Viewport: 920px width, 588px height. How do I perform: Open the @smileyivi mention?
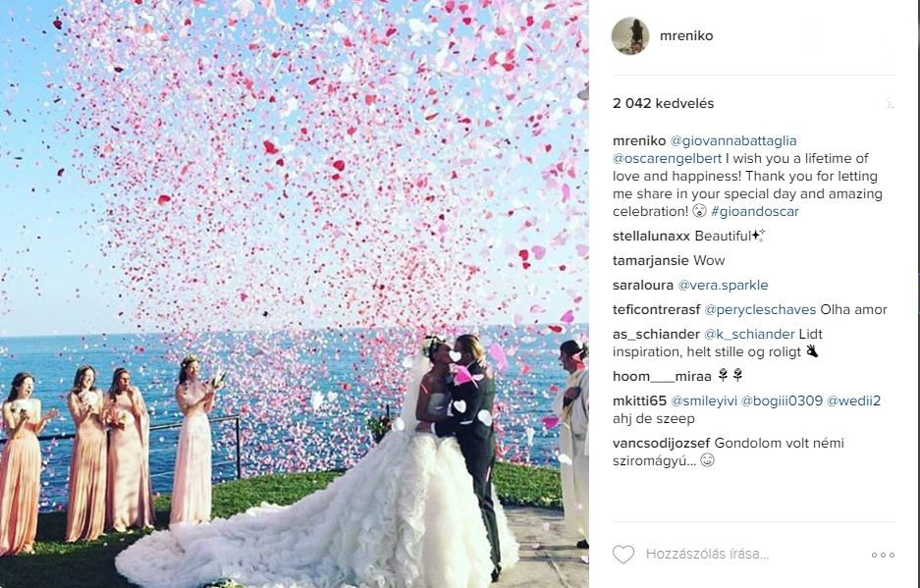point(703,401)
